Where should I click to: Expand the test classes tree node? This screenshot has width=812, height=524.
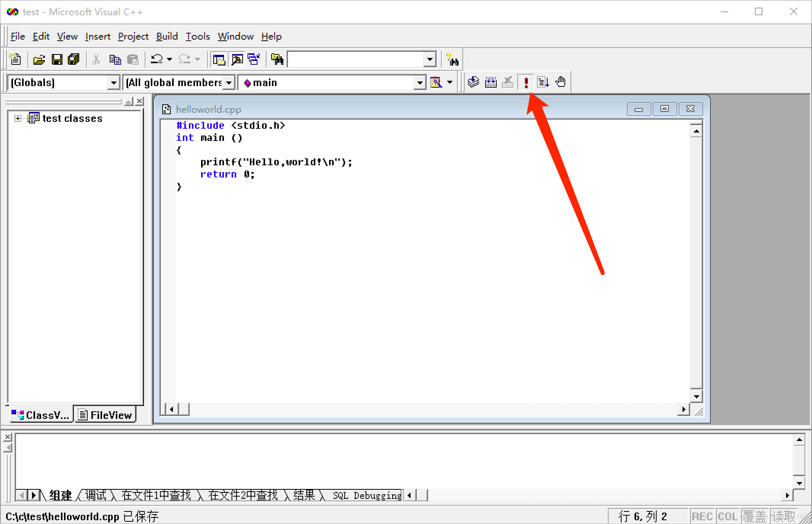(18, 118)
